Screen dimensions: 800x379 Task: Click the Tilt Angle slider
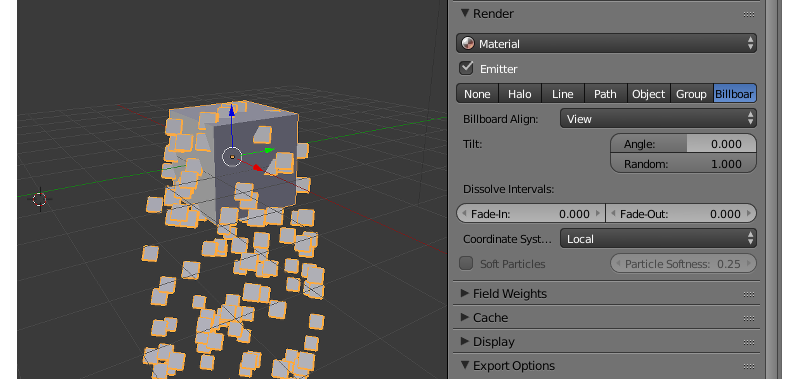(x=683, y=144)
